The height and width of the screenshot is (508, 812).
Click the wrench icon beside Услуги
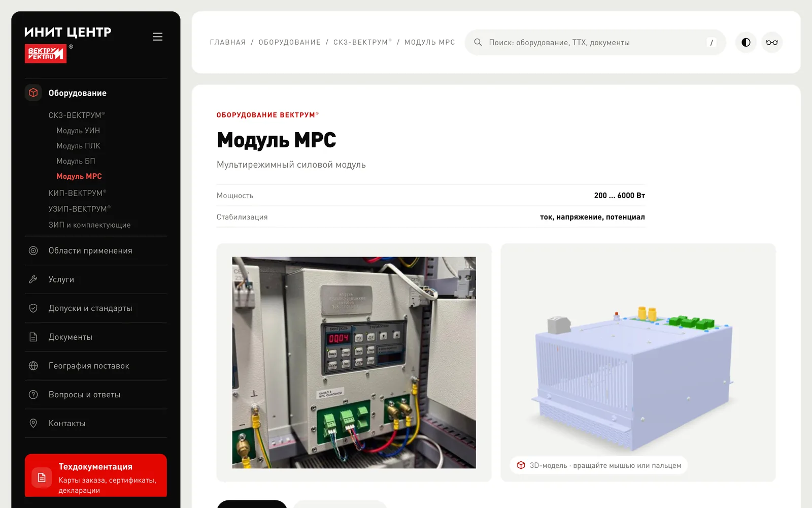[x=33, y=279]
